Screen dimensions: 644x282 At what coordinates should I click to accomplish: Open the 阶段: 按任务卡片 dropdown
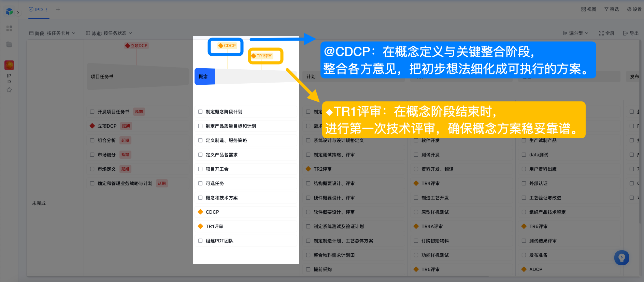point(53,33)
